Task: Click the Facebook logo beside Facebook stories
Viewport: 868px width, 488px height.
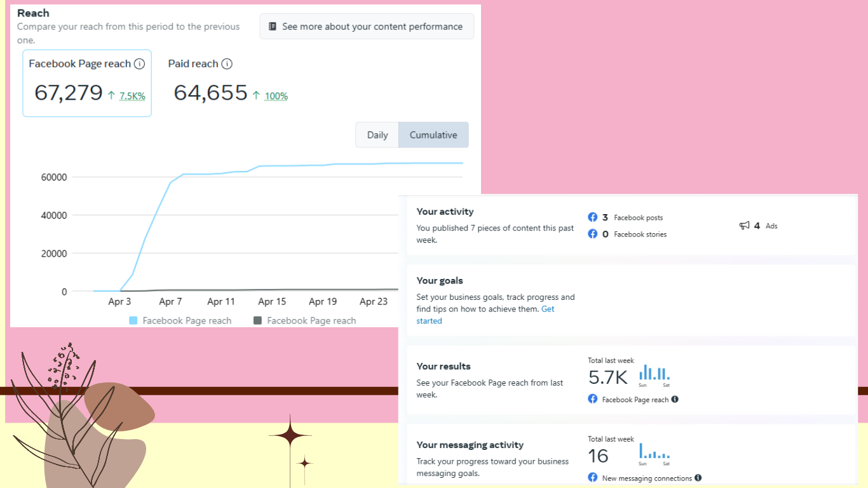Action: pos(593,234)
